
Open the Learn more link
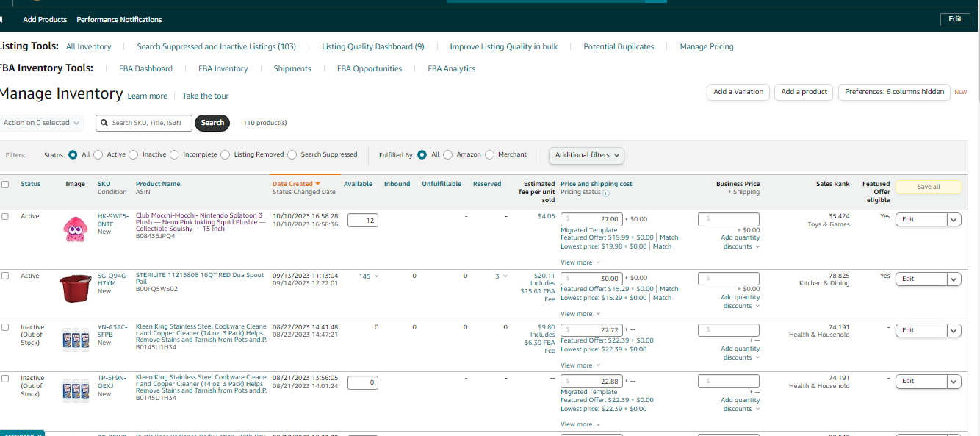pyautogui.click(x=147, y=96)
